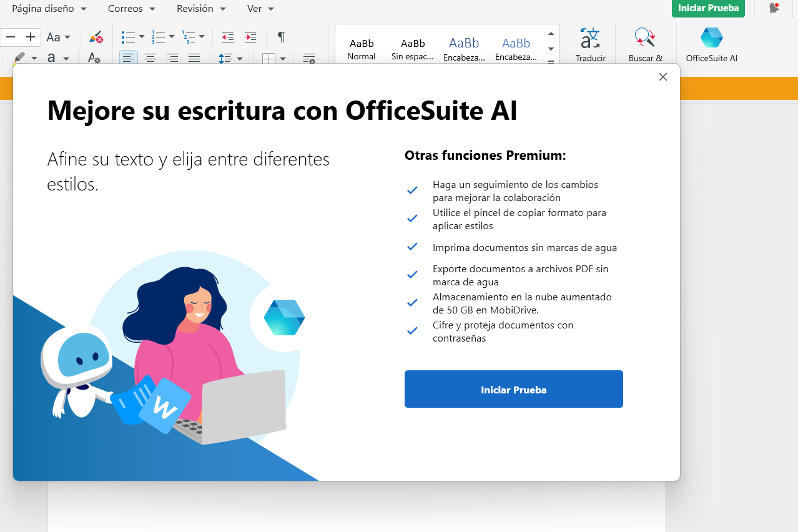Open the Ver ribbon tab

[260, 9]
